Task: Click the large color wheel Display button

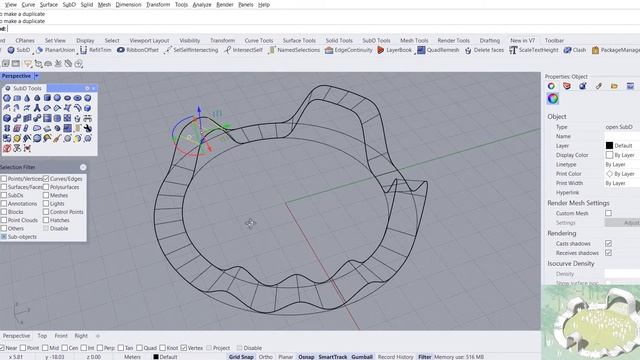Action: pyautogui.click(x=553, y=98)
